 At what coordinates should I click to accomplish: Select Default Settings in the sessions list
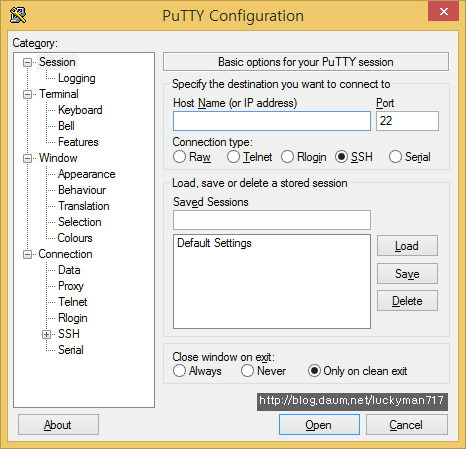pos(214,243)
